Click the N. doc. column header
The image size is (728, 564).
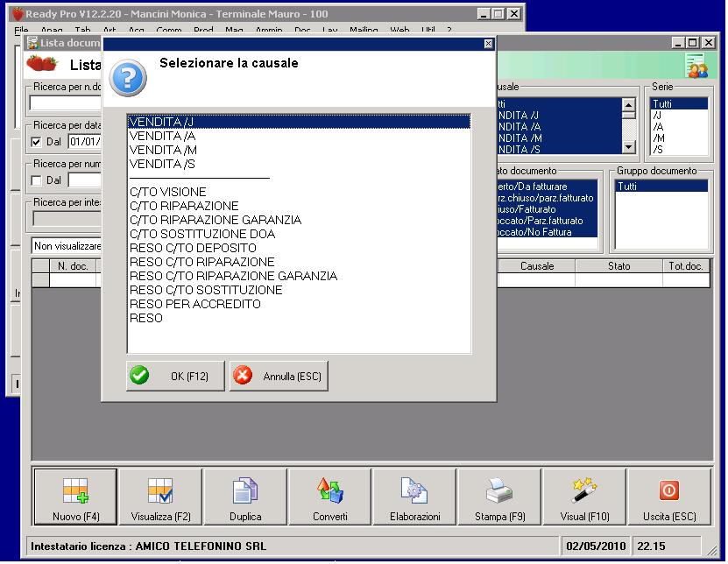[73, 266]
